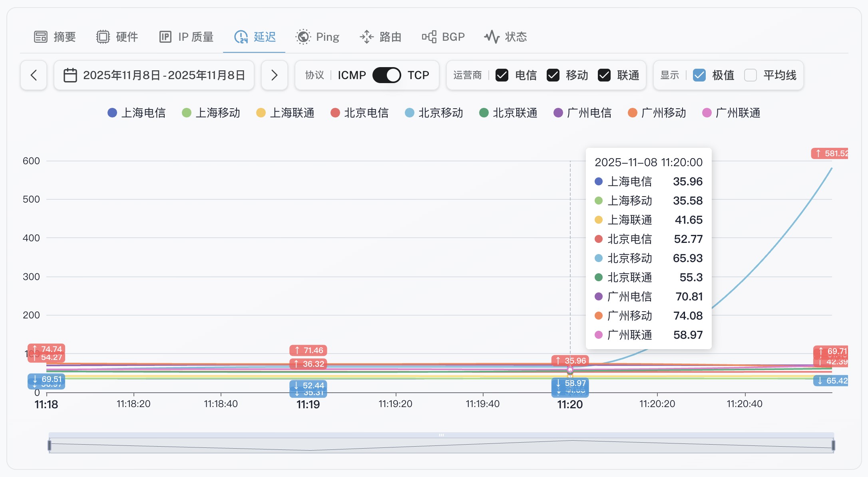Uncheck the 电信 carrier checkbox

coord(502,75)
